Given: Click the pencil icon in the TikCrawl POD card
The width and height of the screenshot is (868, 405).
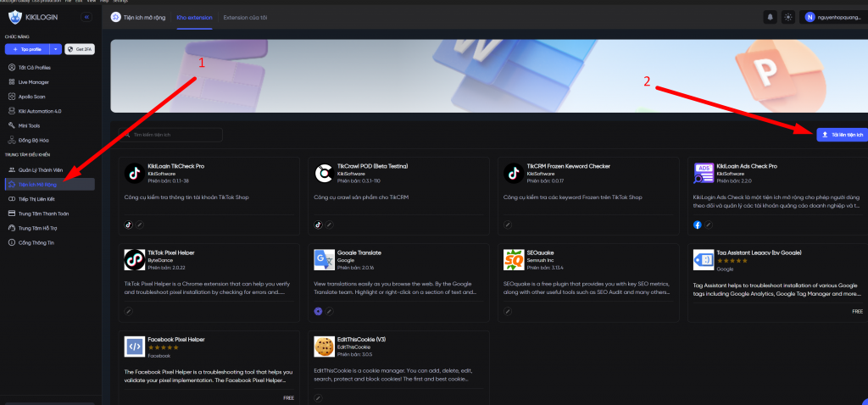Looking at the screenshot, I should tap(330, 225).
